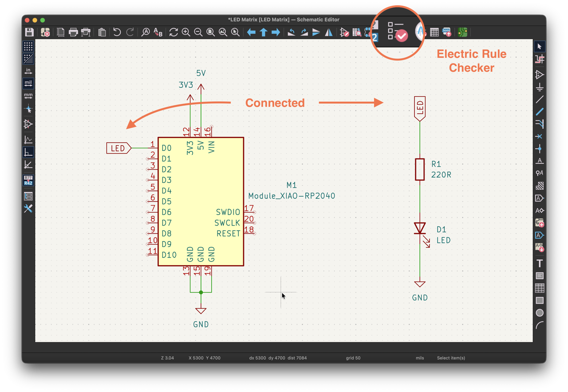Click the Undo arrow
Image resolution: width=568 pixels, height=392 pixels.
click(117, 32)
